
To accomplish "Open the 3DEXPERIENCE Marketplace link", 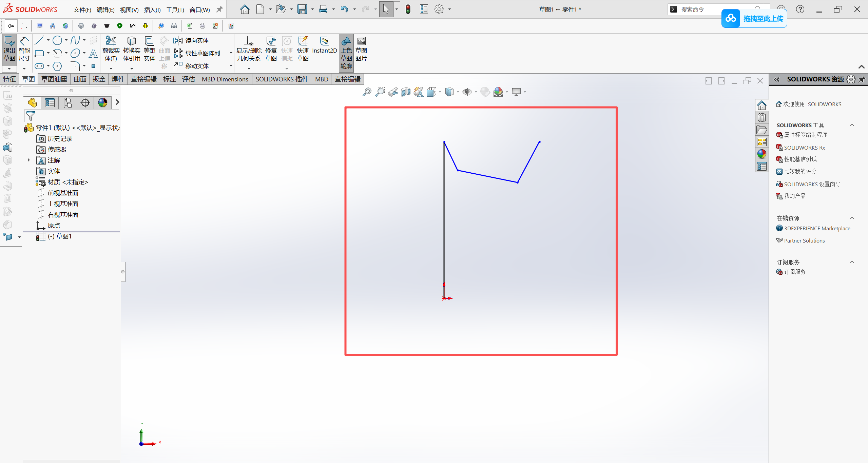I will pos(817,228).
